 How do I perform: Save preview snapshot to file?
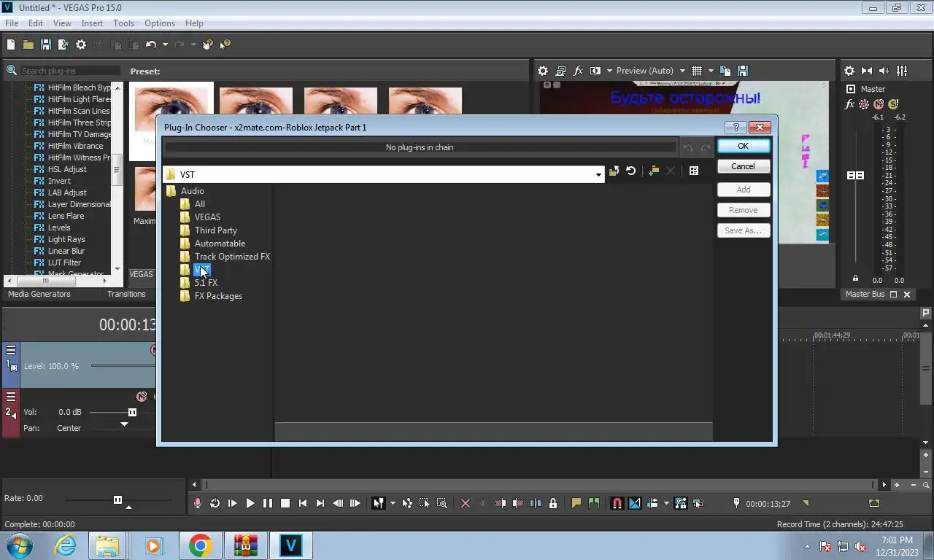743,71
